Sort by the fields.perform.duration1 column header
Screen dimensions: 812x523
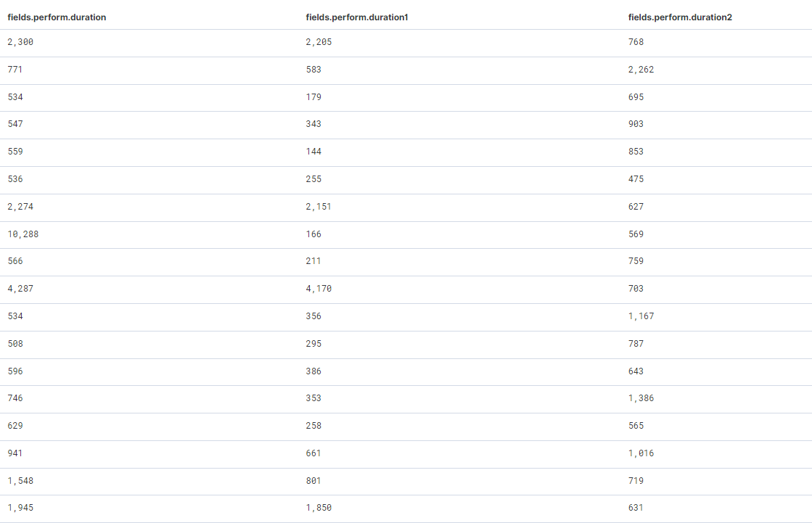tap(357, 17)
